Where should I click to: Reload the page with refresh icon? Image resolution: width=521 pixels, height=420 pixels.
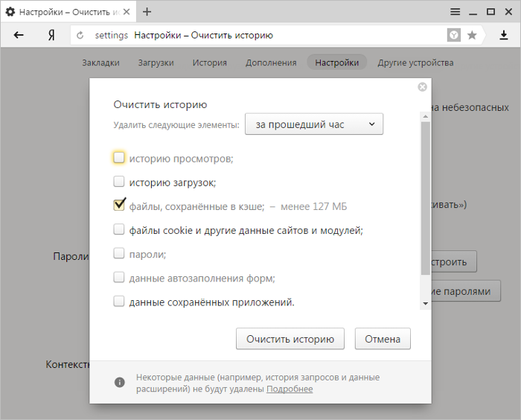click(x=80, y=36)
